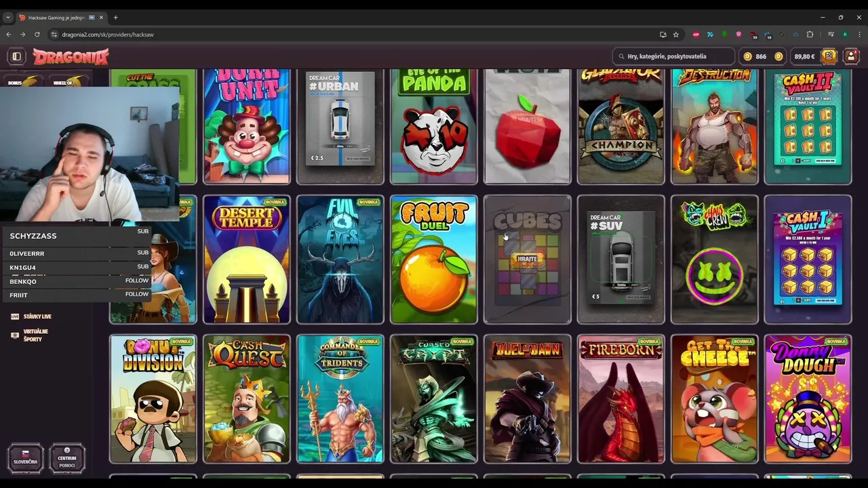Click the Dragonia logo
The height and width of the screenshot is (488, 868).
71,57
